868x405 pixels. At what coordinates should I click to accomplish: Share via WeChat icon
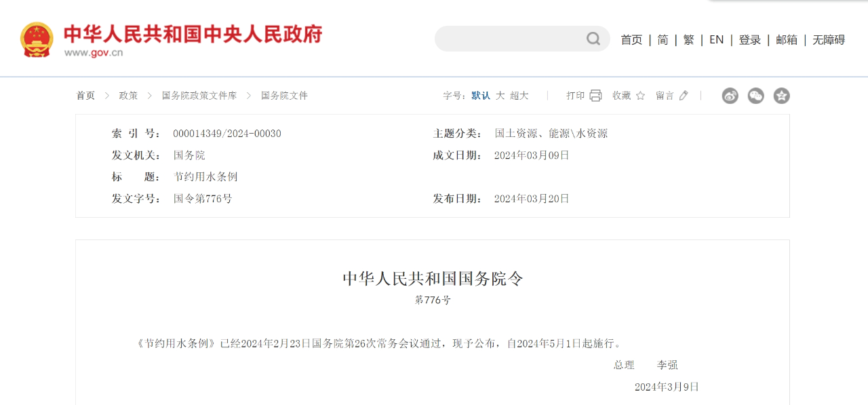[756, 96]
